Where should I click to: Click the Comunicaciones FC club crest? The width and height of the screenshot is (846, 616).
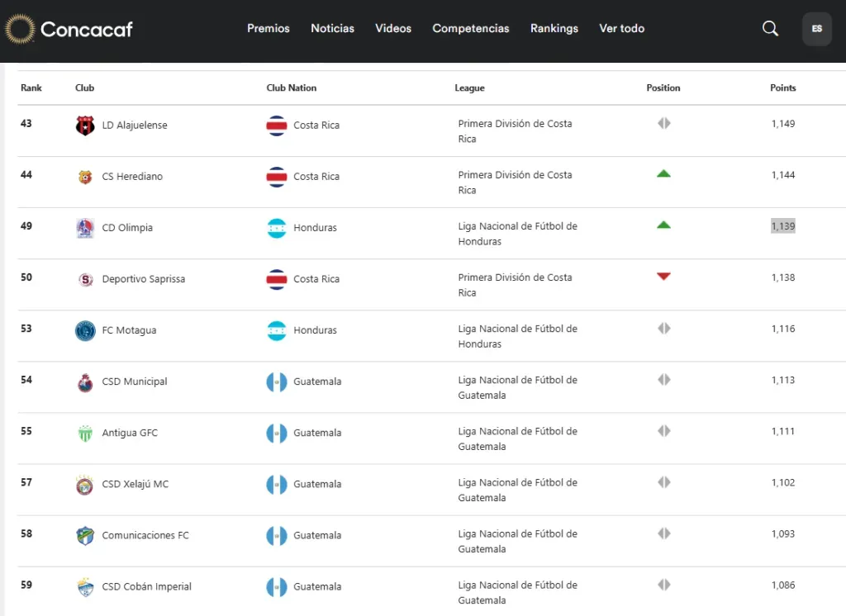[85, 535]
